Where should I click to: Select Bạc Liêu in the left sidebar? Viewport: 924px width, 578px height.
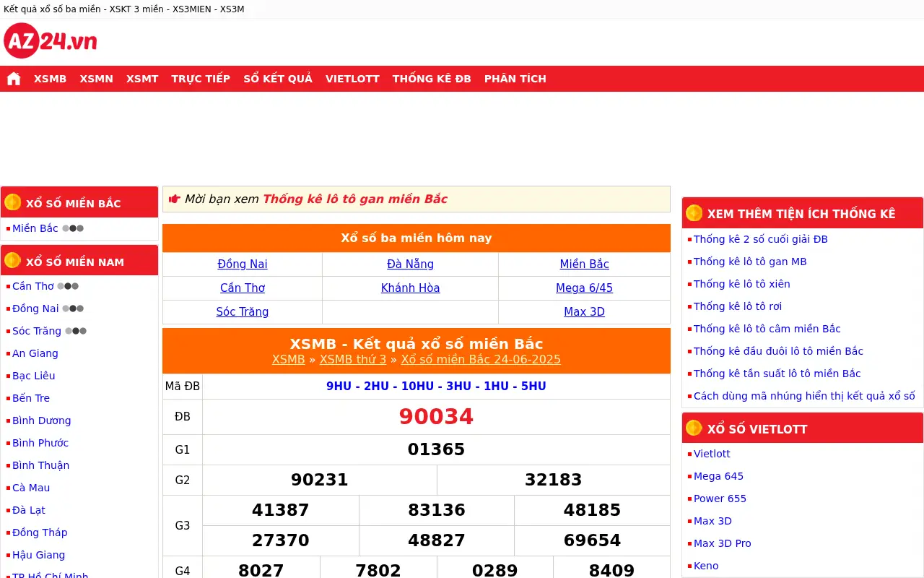[x=34, y=376]
